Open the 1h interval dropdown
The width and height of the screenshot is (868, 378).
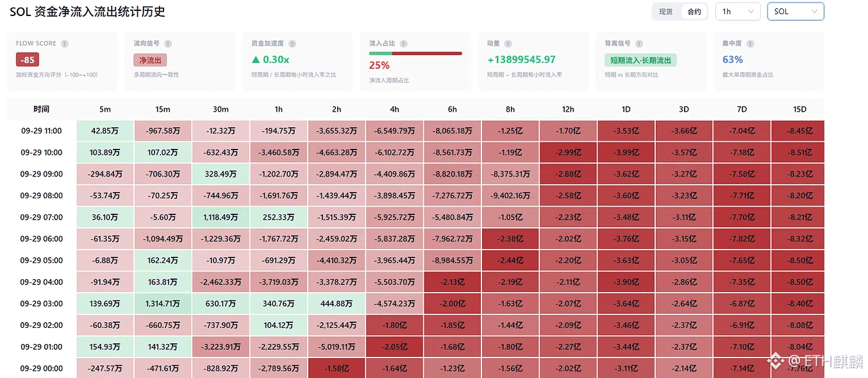point(738,12)
